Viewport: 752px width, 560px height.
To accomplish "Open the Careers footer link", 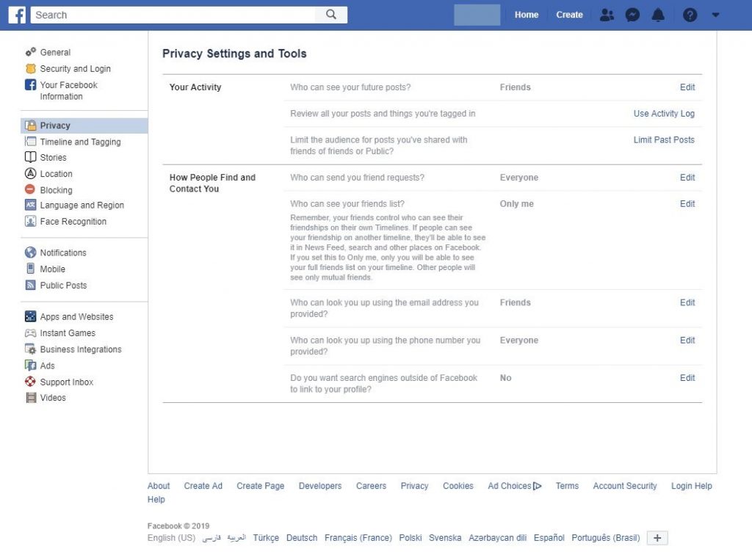I will click(x=371, y=486).
